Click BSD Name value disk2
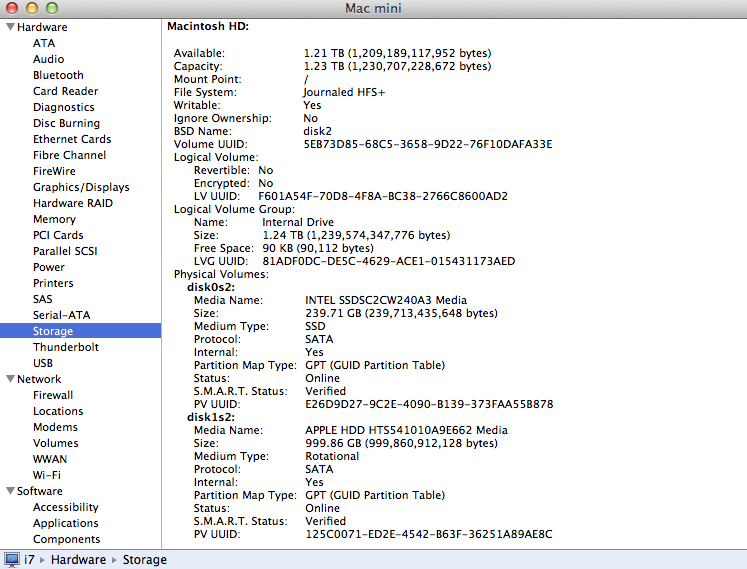 click(317, 131)
